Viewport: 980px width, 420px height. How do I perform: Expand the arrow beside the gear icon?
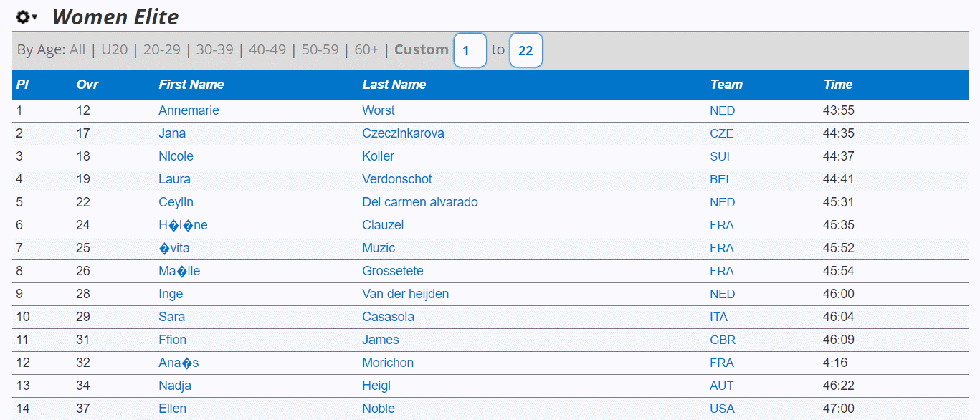[34, 16]
